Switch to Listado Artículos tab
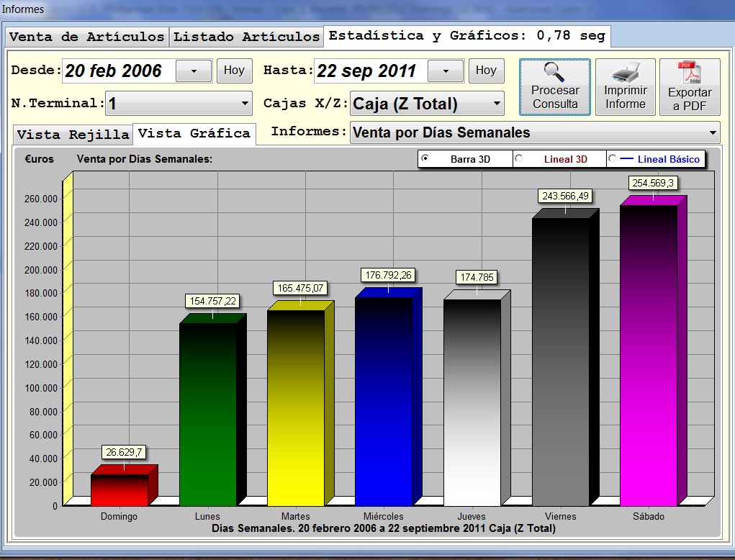 (246, 37)
